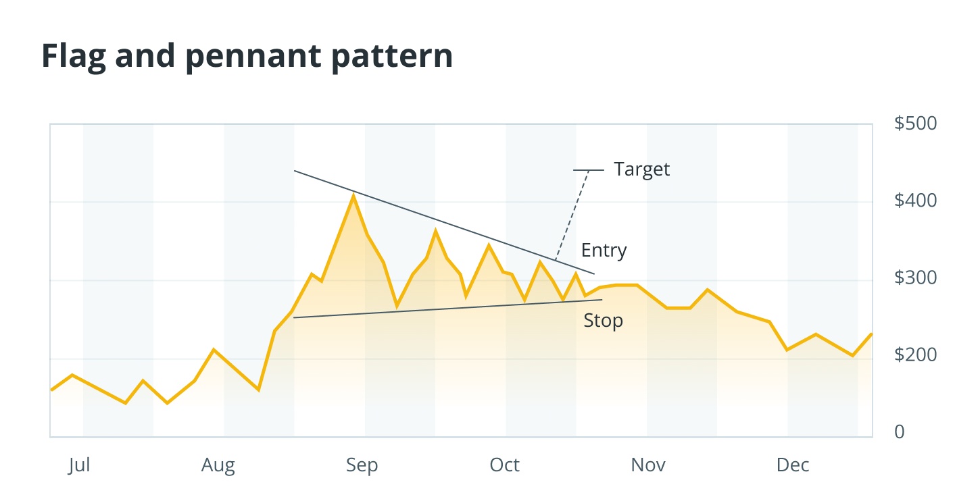Click the $200 price axis label
This screenshot has height=499, width=980.
click(x=915, y=355)
